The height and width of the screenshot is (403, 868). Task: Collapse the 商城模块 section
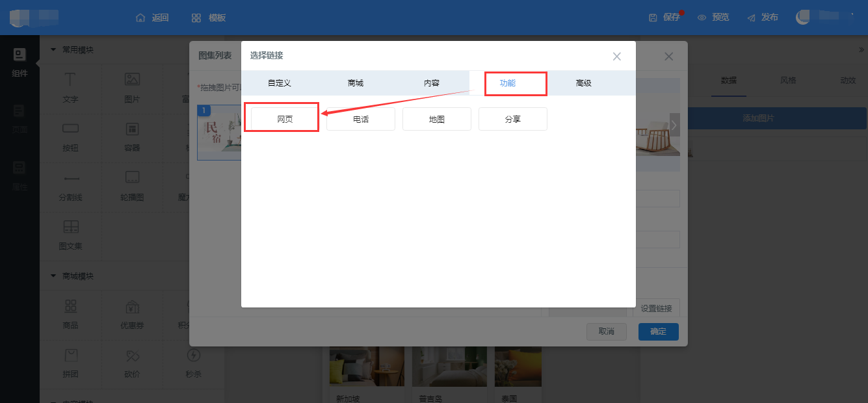pos(53,276)
